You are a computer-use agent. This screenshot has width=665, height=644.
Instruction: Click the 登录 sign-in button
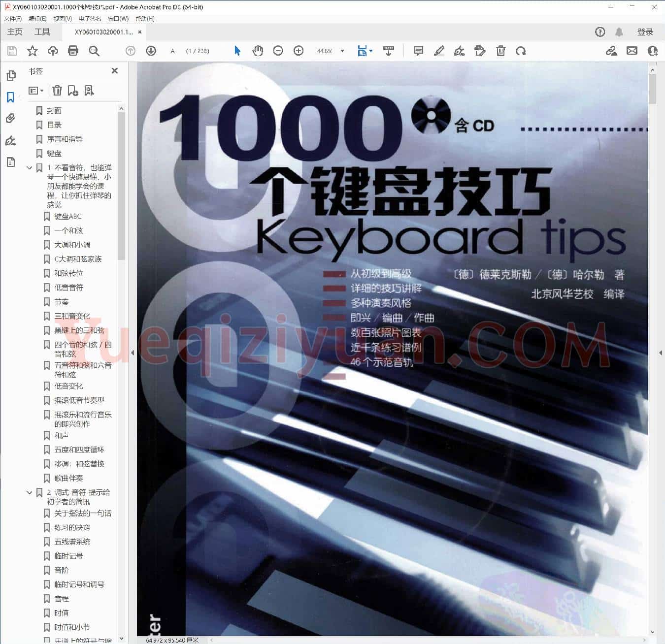coord(645,32)
